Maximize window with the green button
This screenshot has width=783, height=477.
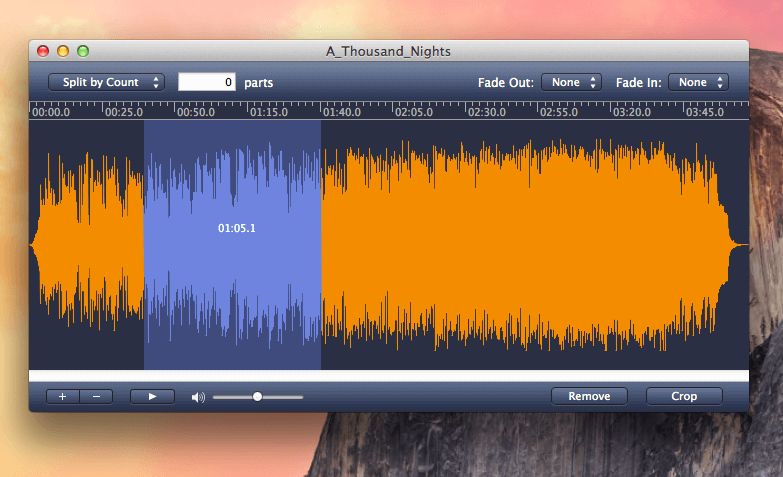[83, 51]
